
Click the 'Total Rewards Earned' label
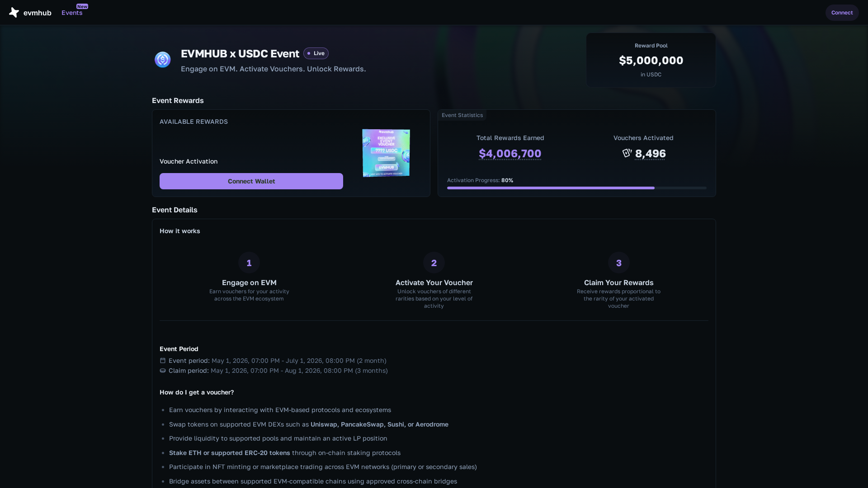510,138
